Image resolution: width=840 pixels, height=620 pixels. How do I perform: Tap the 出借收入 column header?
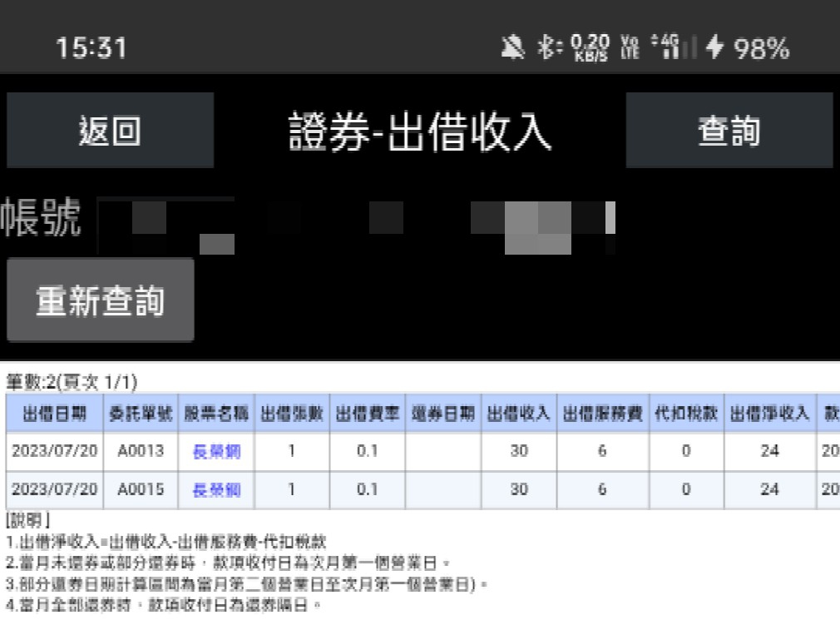point(519,414)
